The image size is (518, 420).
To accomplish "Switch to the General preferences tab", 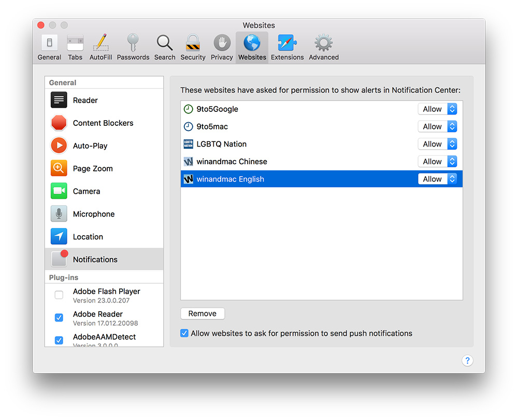I will coord(49,48).
